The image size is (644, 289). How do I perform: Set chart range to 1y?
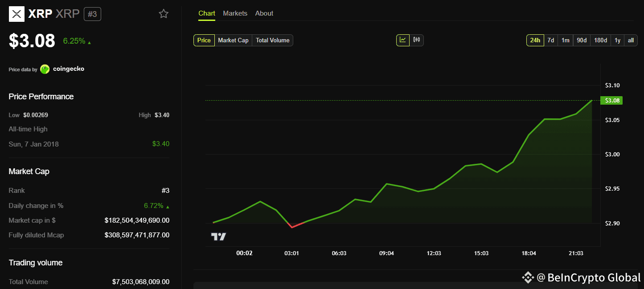(x=617, y=40)
